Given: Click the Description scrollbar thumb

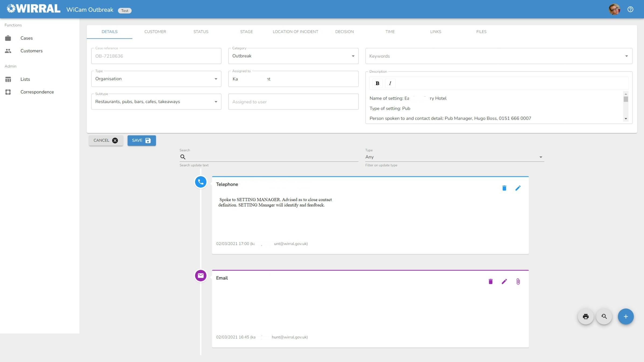Looking at the screenshot, I should [626, 99].
